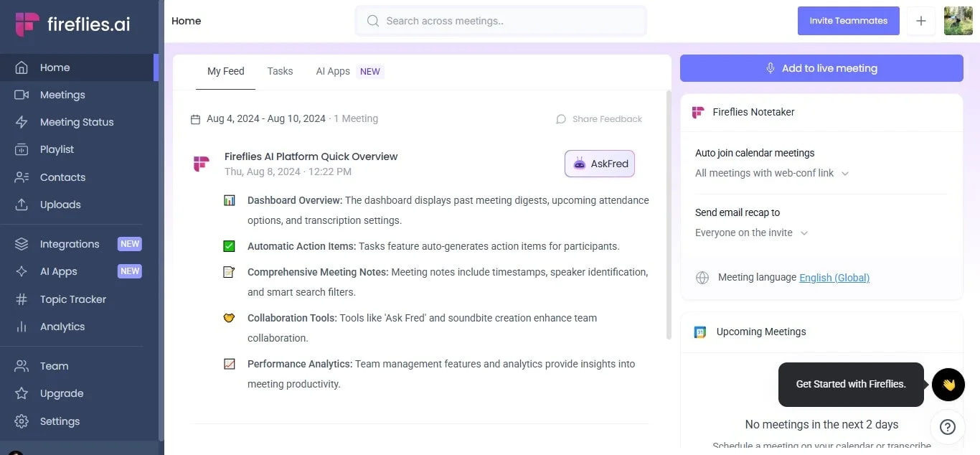
Task: Click the Automatic Action Items bullet text
Action: [x=433, y=246]
